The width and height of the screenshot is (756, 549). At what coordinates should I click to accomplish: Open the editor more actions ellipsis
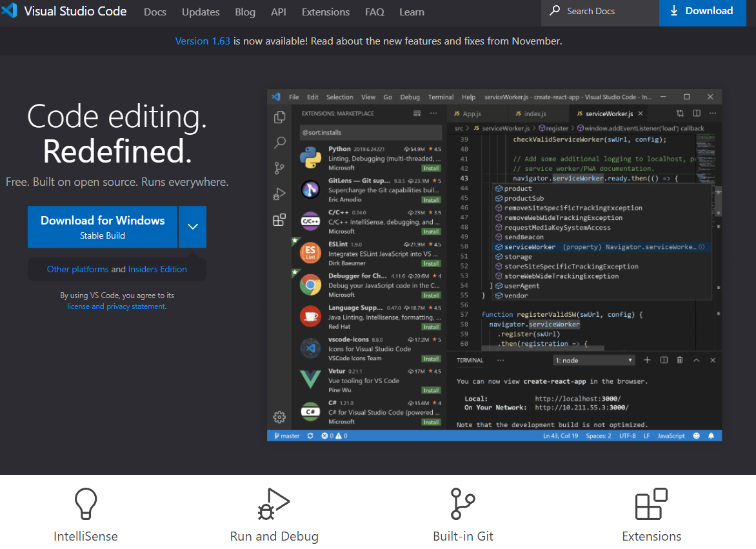[713, 114]
